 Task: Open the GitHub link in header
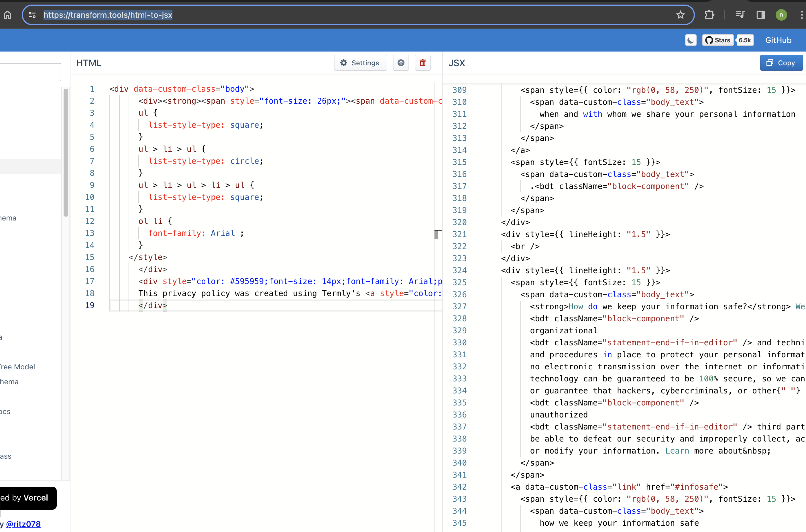click(778, 40)
